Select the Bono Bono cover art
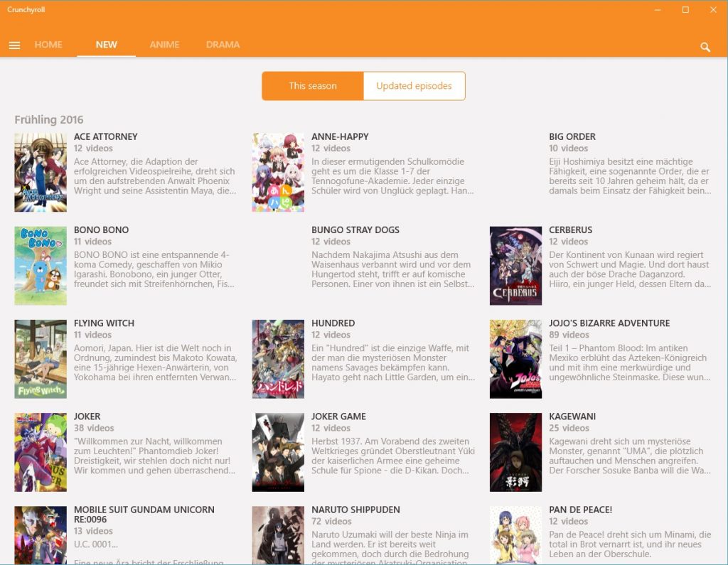 pyautogui.click(x=41, y=265)
